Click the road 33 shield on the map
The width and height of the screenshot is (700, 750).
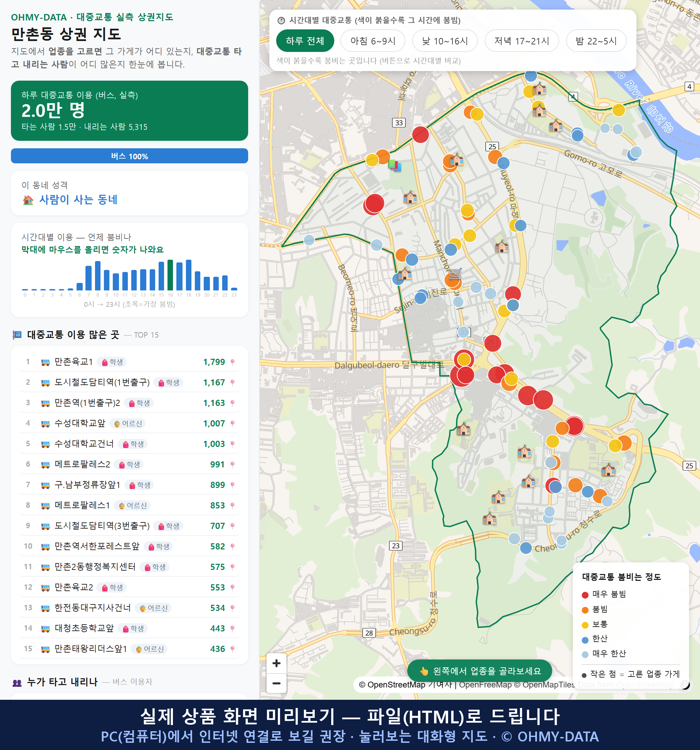point(399,123)
